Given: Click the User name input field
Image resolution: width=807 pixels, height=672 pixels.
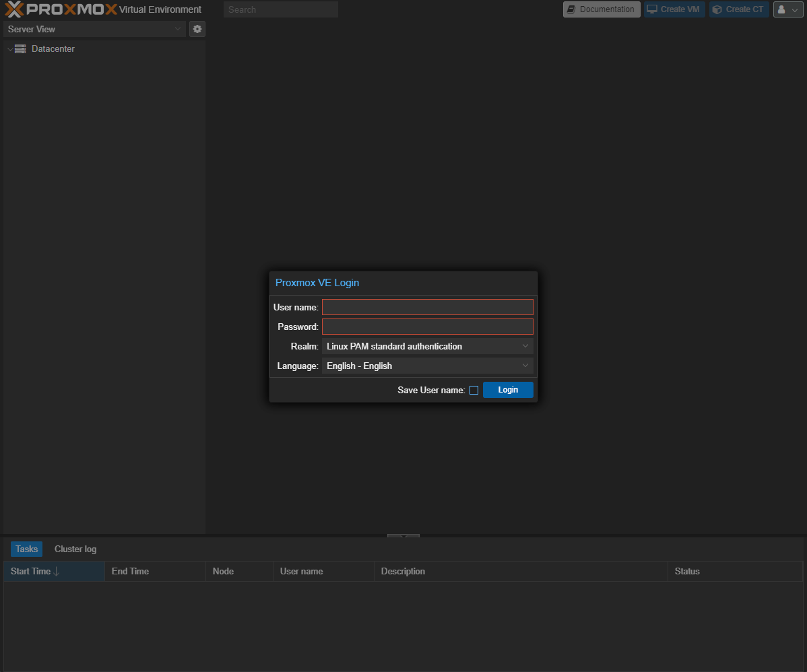Looking at the screenshot, I should [427, 307].
